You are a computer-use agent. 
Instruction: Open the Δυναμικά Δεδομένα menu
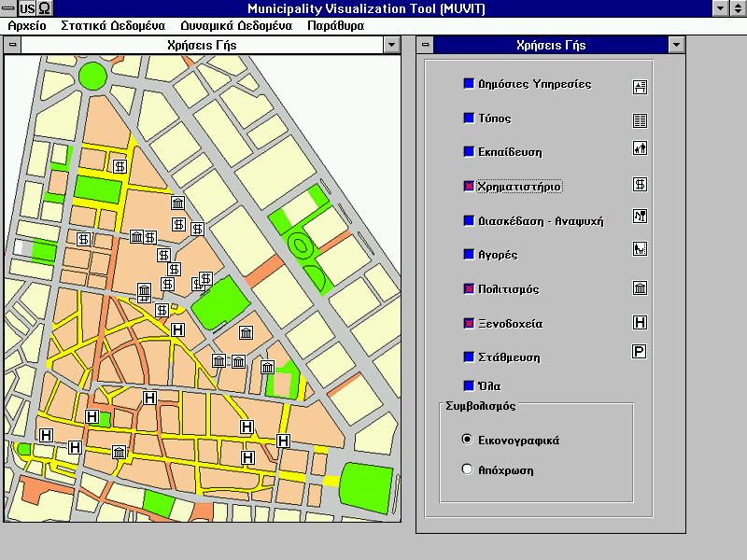pos(236,26)
